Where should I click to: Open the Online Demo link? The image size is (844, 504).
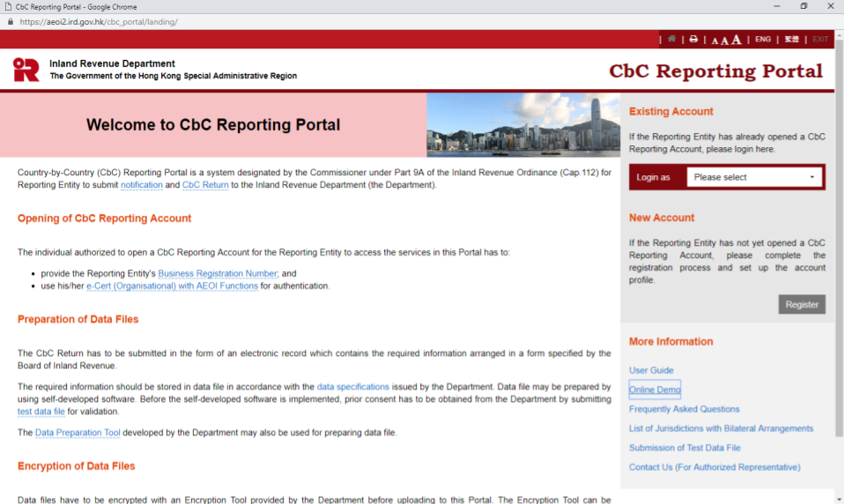pos(655,389)
